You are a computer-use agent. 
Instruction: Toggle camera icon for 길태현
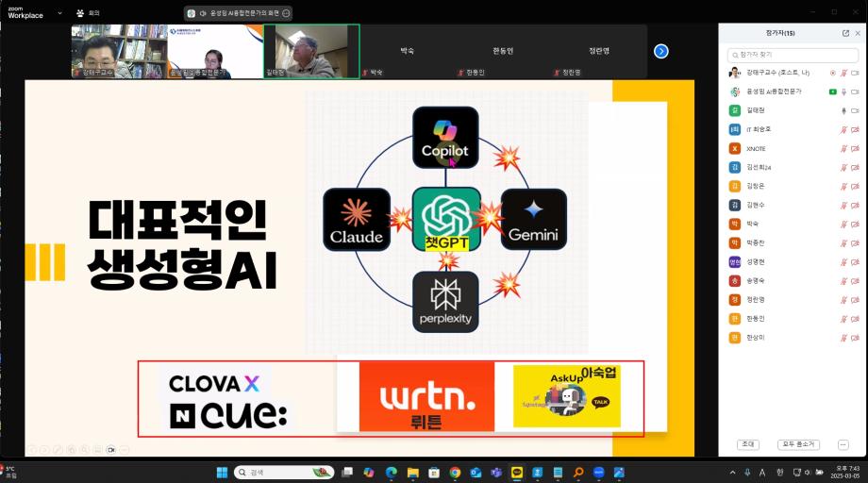[855, 110]
